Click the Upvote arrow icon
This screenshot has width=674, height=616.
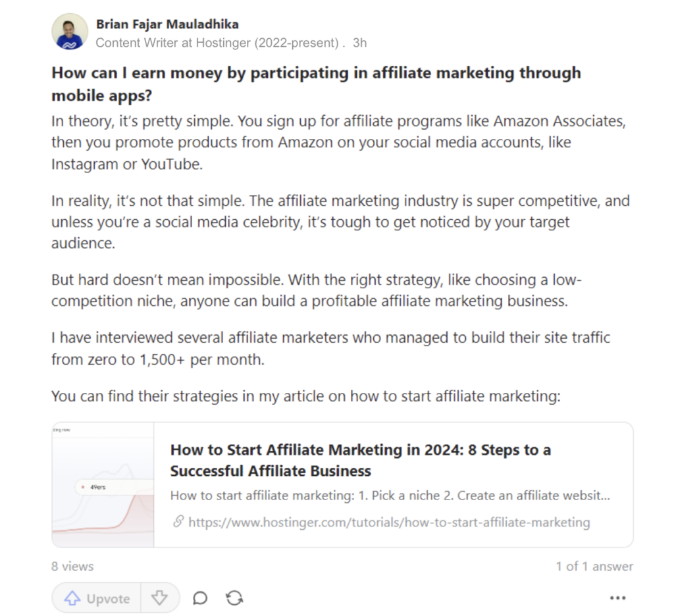coord(72,598)
